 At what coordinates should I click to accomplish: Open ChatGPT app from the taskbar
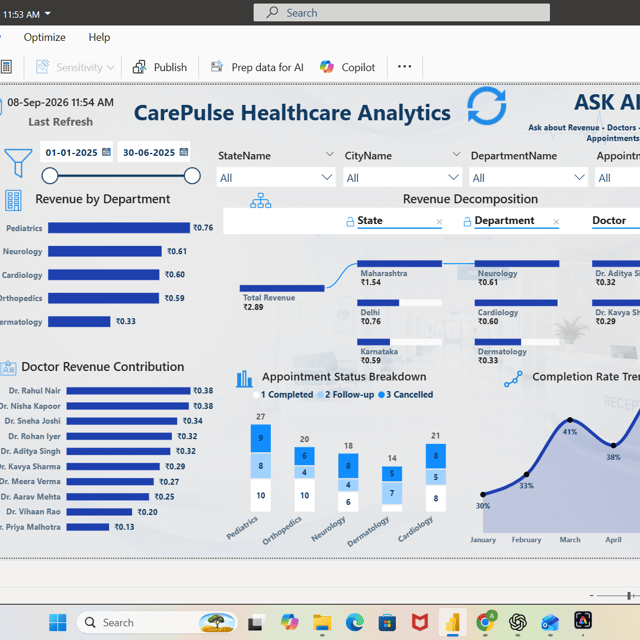coord(518,622)
